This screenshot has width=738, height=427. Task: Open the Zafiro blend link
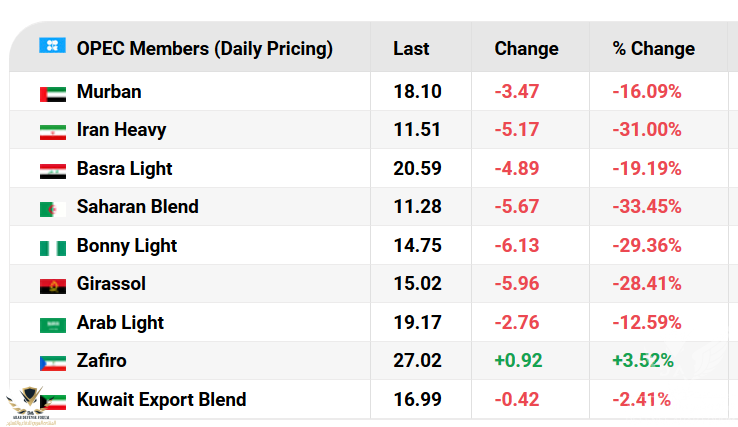click(x=101, y=361)
